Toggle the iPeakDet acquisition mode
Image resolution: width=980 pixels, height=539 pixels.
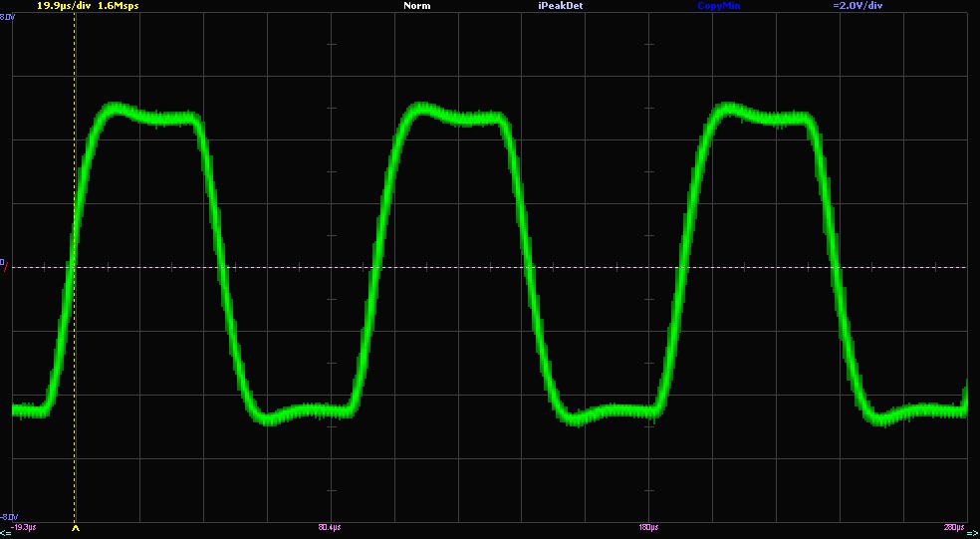560,6
